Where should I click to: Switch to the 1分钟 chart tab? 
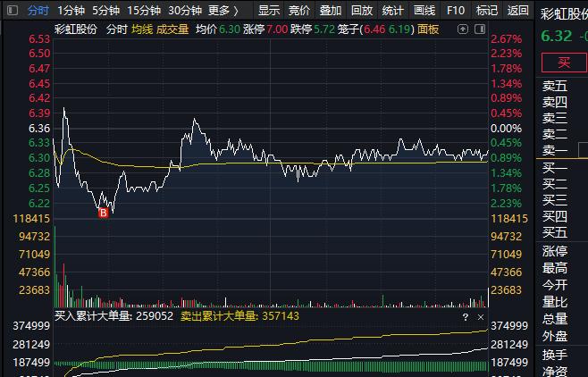pyautogui.click(x=71, y=11)
